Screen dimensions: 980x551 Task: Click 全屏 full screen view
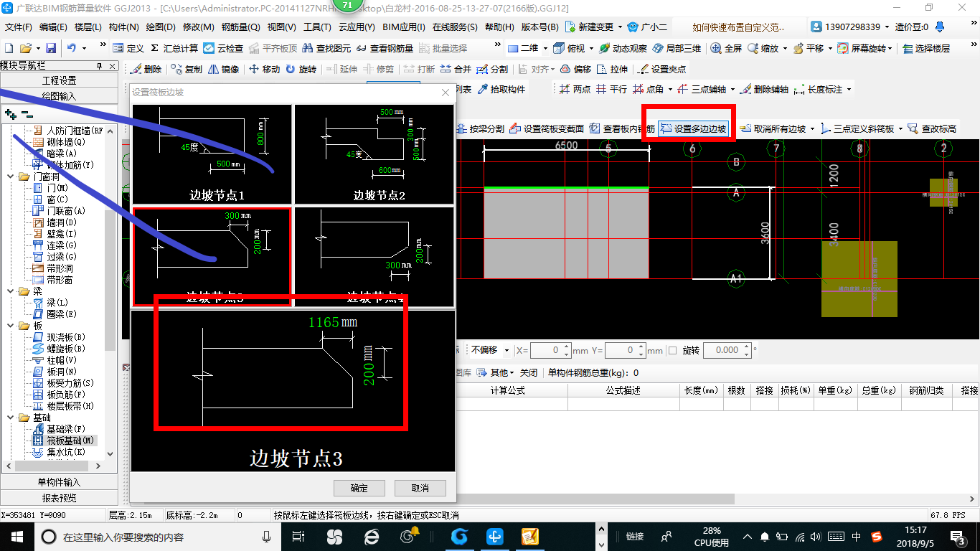[727, 48]
